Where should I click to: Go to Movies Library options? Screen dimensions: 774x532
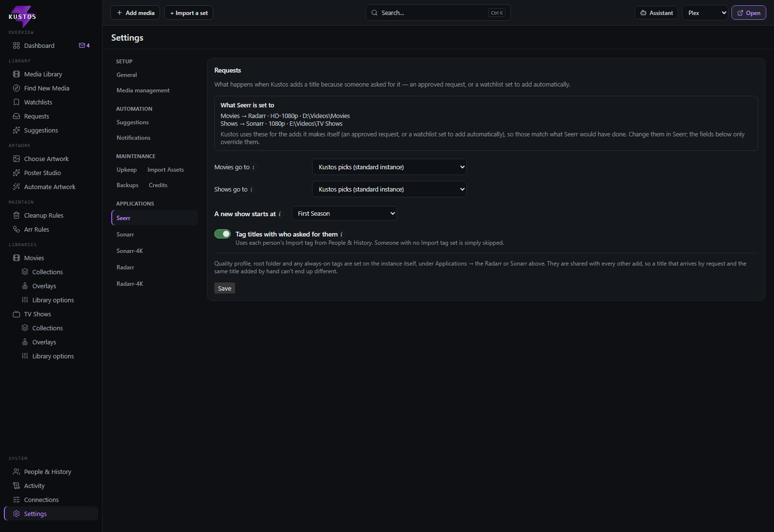(x=53, y=300)
